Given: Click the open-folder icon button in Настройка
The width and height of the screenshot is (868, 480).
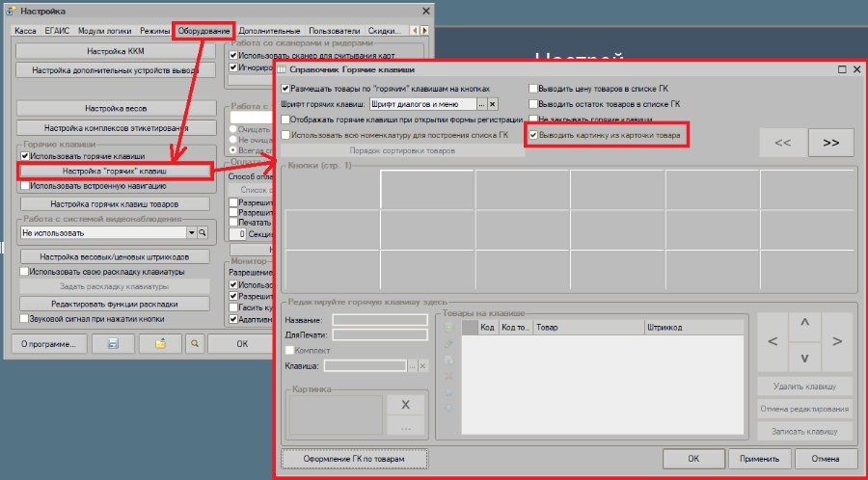Looking at the screenshot, I should (x=160, y=343).
